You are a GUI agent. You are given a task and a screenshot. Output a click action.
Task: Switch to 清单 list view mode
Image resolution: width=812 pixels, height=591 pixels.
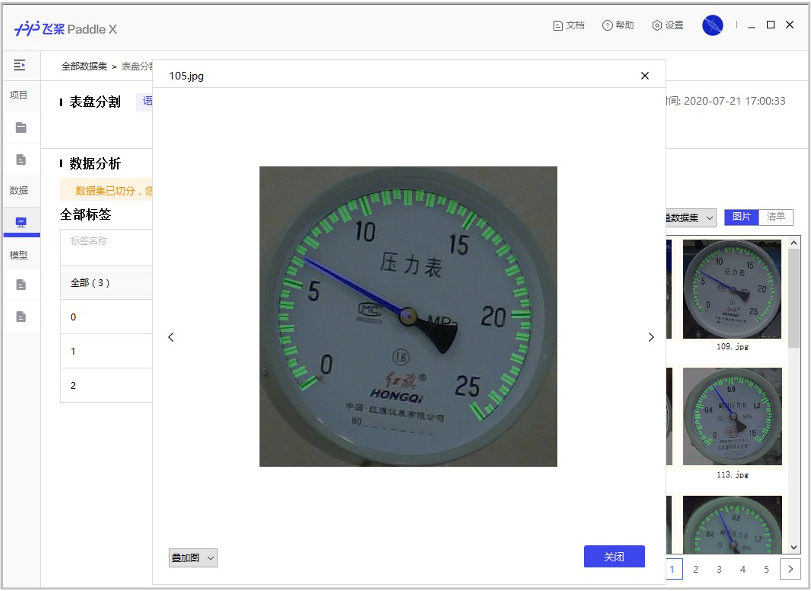[x=775, y=217]
